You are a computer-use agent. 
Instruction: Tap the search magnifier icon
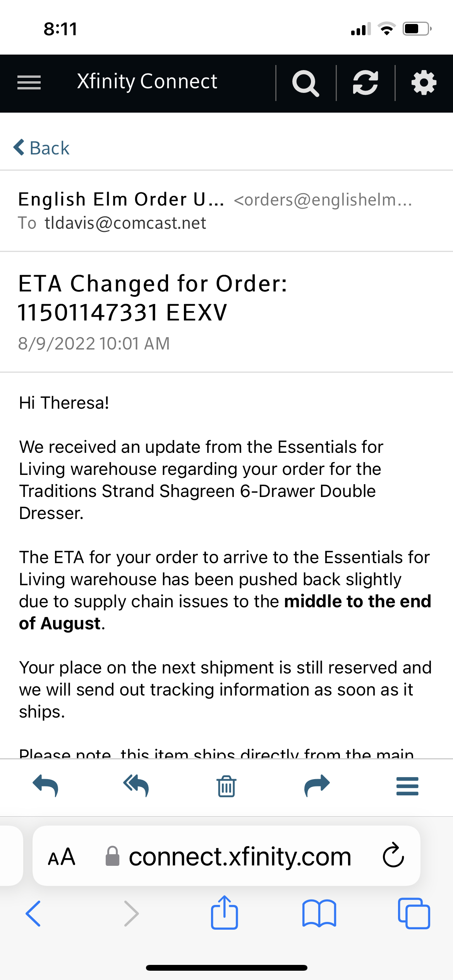point(305,83)
